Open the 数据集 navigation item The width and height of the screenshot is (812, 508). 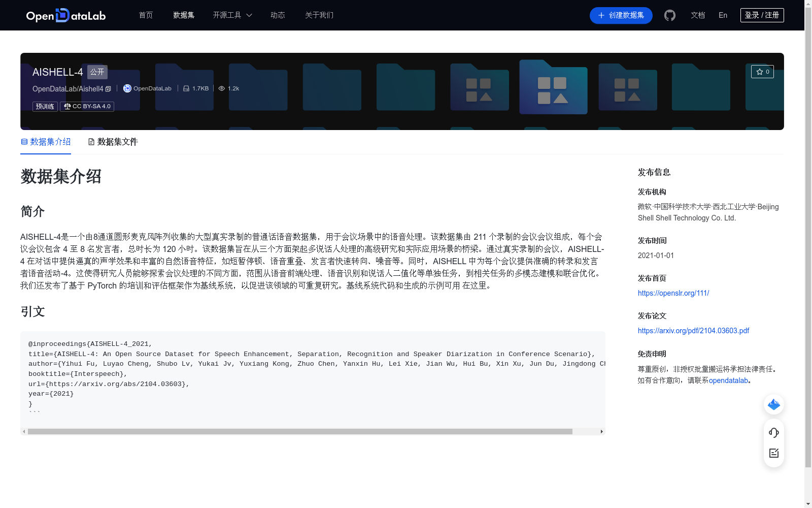click(184, 15)
